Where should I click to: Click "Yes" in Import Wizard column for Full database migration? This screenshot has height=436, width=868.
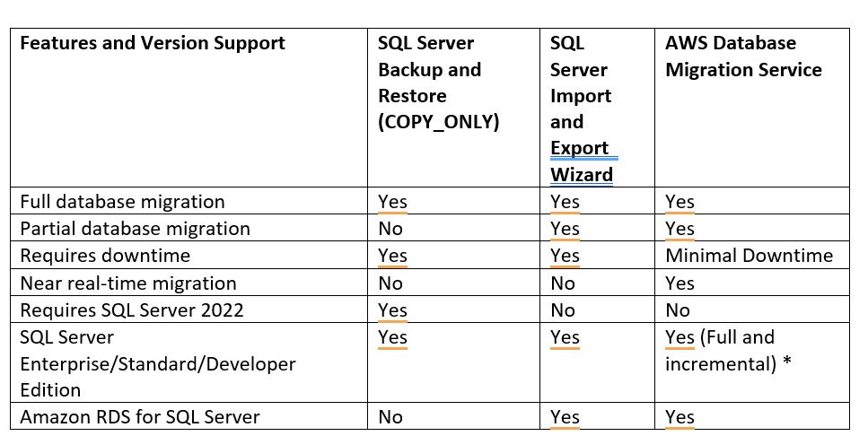click(565, 201)
